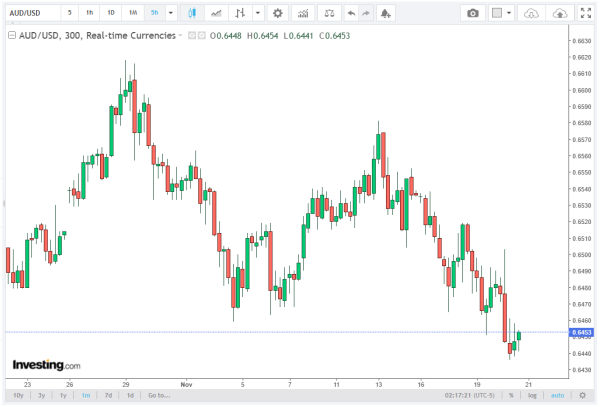Image resolution: width=600 pixels, height=407 pixels.
Task: Click the Go to... button
Action: click(x=158, y=395)
